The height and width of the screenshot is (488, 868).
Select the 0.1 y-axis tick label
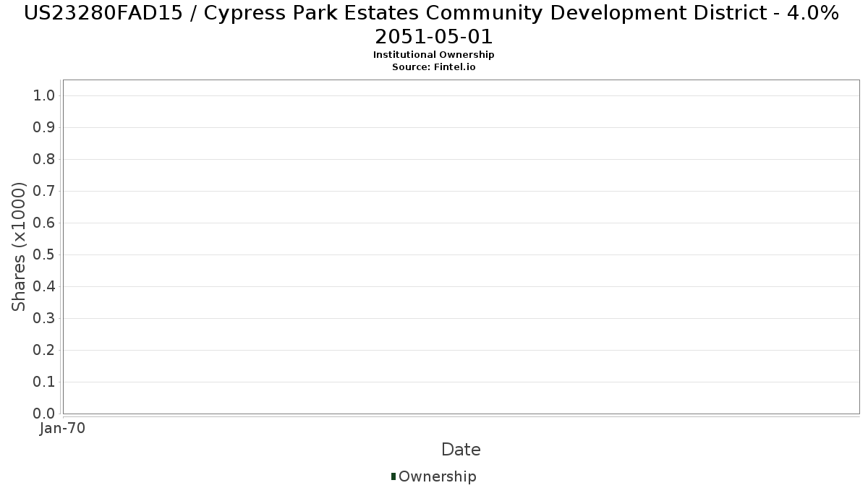pyautogui.click(x=44, y=382)
